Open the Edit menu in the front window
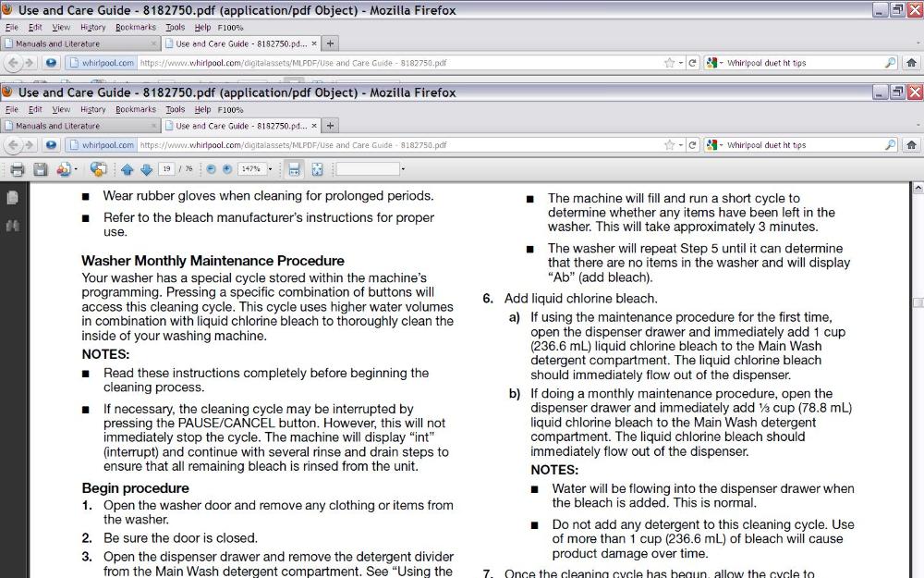This screenshot has height=578, width=924. 35,110
